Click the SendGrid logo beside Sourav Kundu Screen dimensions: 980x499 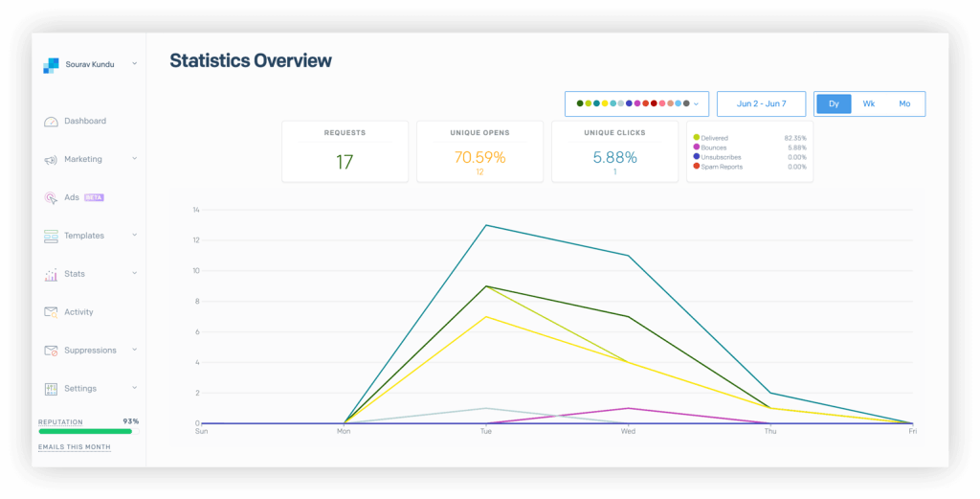[51, 65]
